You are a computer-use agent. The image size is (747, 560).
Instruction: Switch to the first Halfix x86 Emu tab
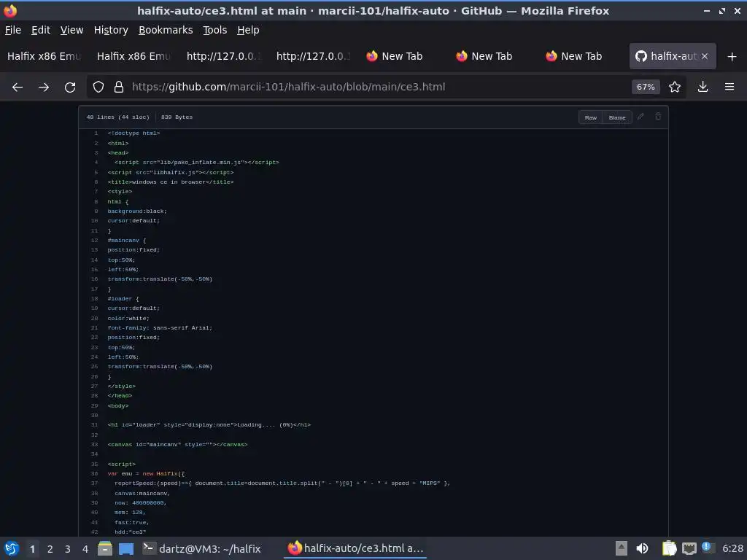tap(44, 56)
